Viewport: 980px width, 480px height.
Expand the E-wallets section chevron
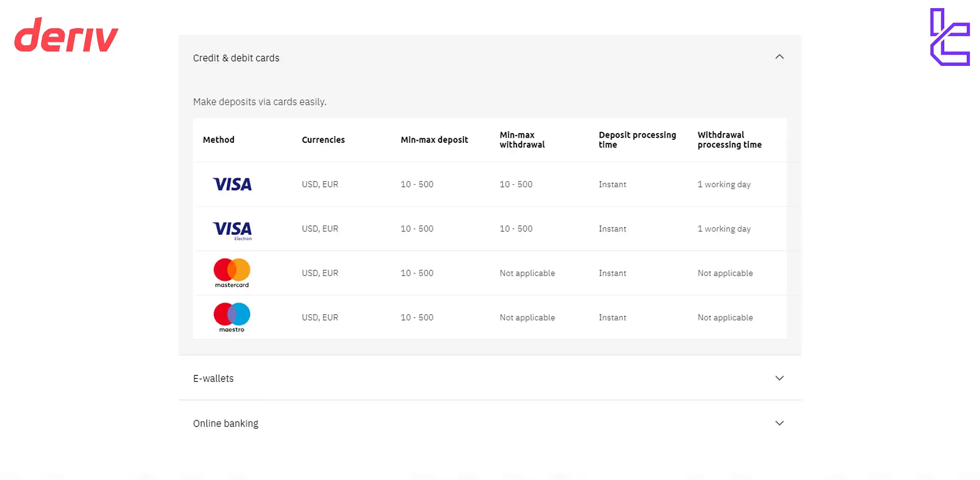click(x=779, y=378)
